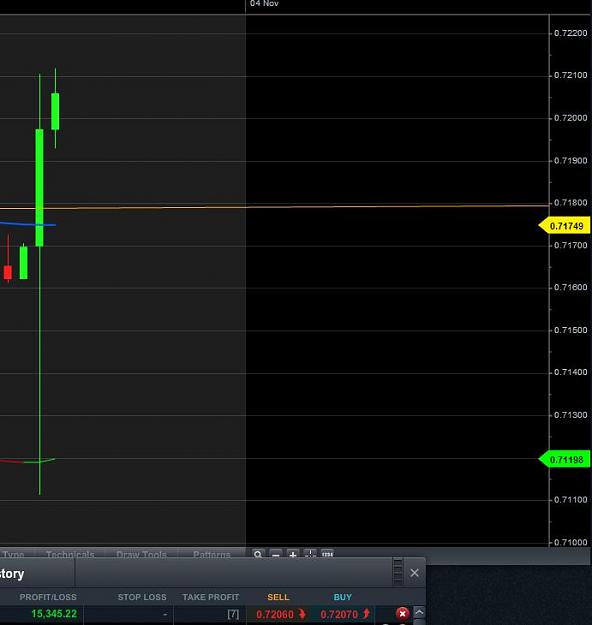The image size is (592, 625).
Task: Open the Technicals tab
Action: [x=70, y=554]
